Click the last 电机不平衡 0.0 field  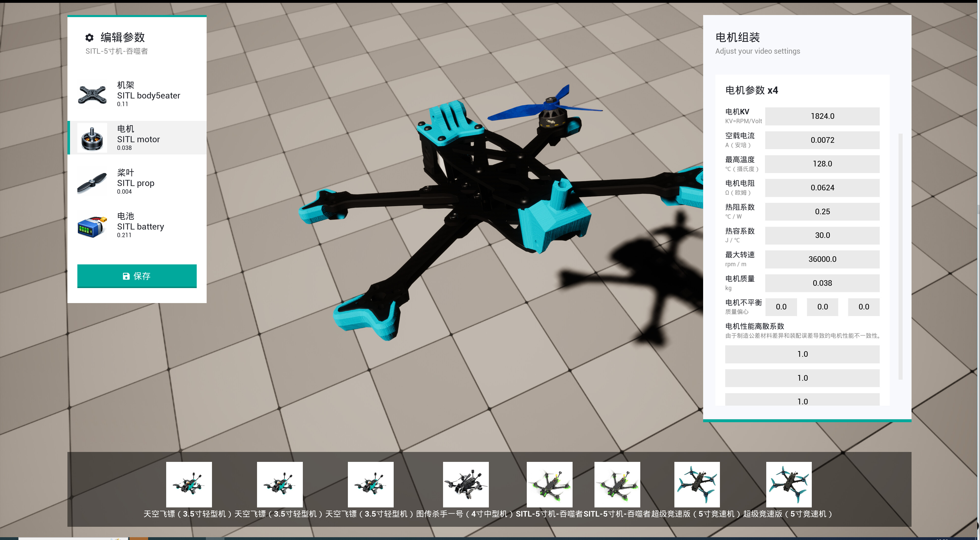(864, 307)
